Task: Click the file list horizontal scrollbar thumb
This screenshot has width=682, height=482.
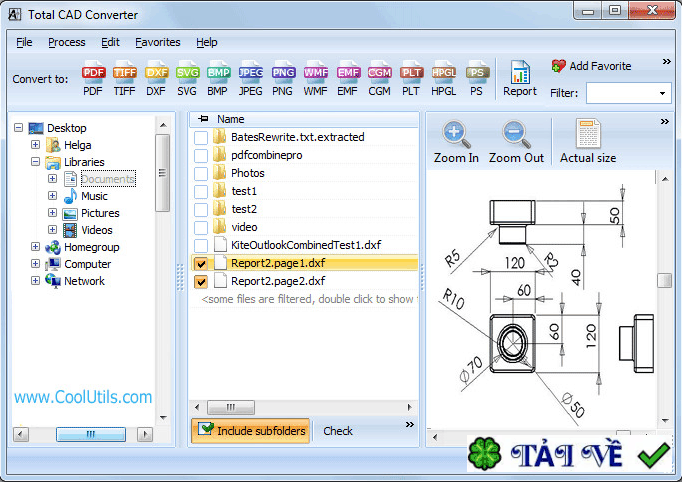Action: tap(231, 408)
